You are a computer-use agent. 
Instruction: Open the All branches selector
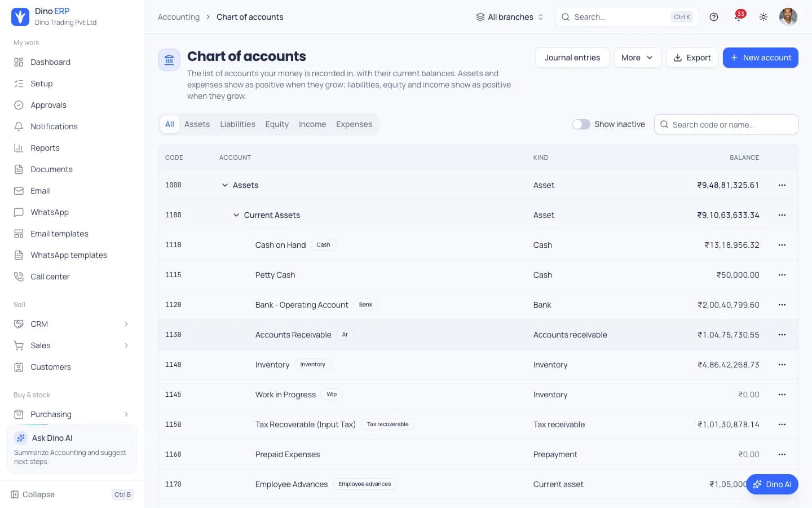pyautogui.click(x=510, y=17)
